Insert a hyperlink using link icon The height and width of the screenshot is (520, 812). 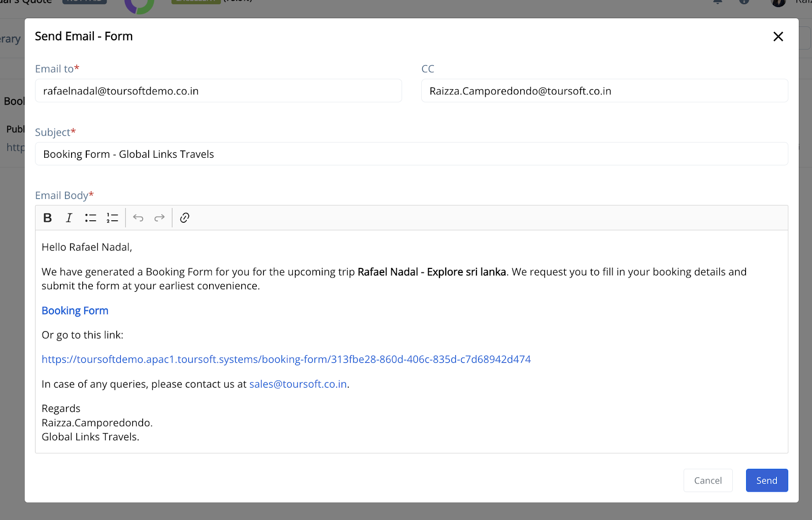point(185,218)
